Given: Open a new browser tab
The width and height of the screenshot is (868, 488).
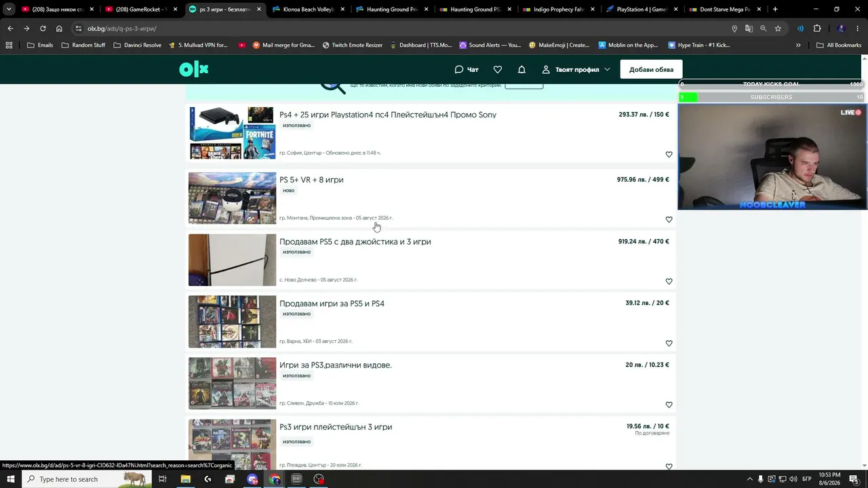Looking at the screenshot, I should point(775,9).
